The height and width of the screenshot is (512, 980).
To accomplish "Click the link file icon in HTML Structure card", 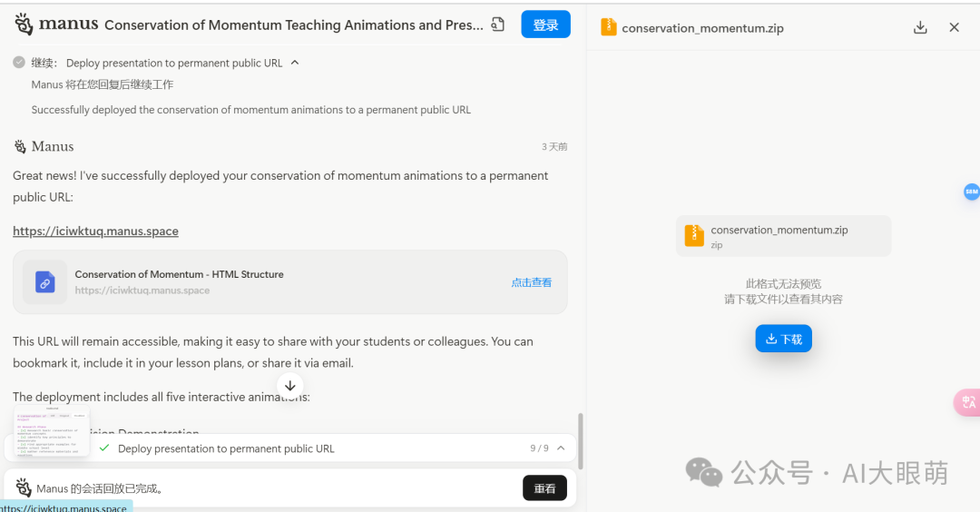I will coord(45,282).
